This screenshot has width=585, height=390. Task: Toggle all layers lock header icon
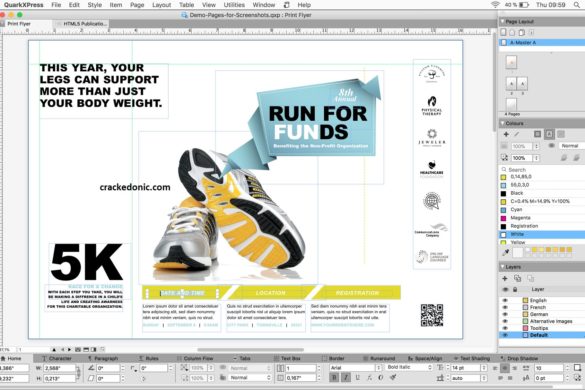pos(515,290)
